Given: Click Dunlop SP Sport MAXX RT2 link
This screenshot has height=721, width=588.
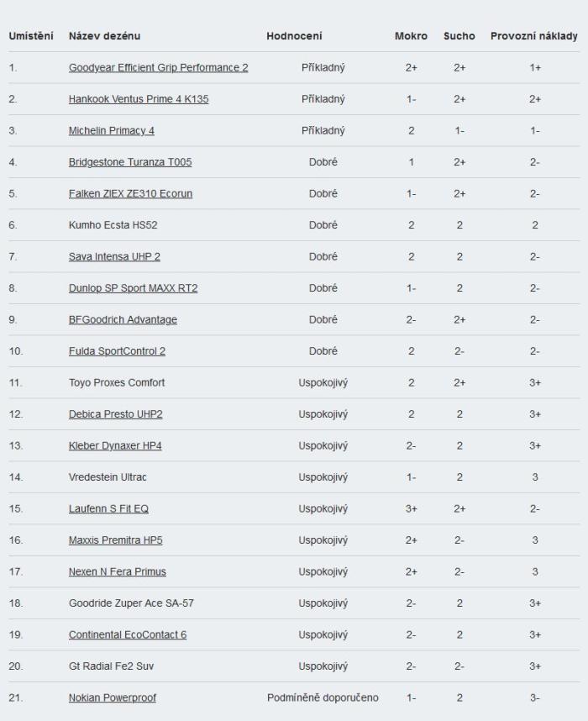Looking at the screenshot, I should point(133,288).
